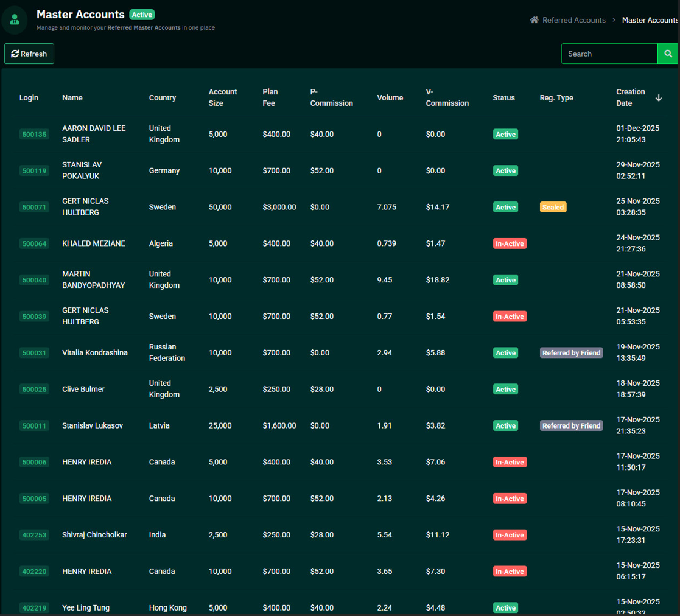Sort table by Login column header
The height and width of the screenshot is (616, 680).
point(29,98)
